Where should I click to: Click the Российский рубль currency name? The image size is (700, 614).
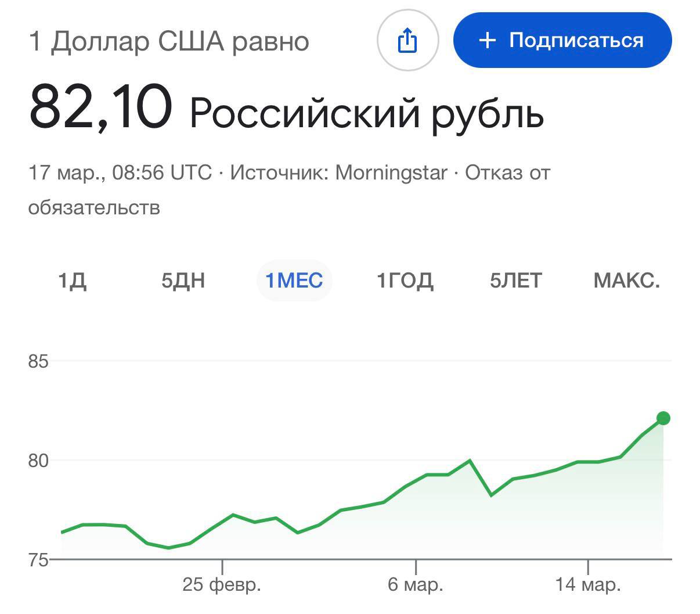(366, 113)
